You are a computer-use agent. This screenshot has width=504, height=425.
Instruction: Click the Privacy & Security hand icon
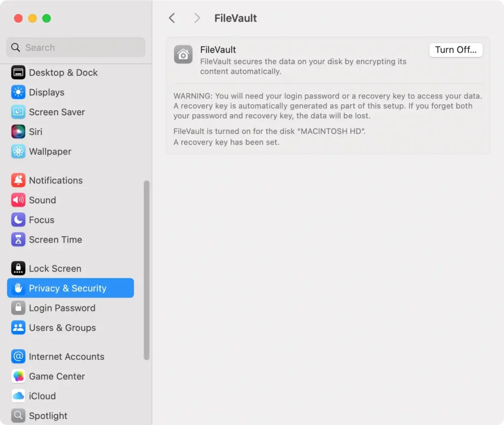tap(18, 288)
